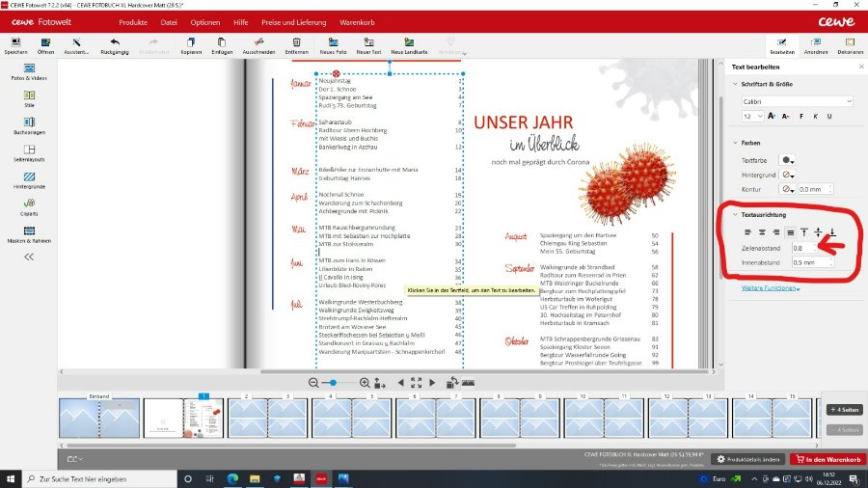Click the Speichern save icon
Image resolution: width=868 pixels, height=488 pixels.
[x=14, y=43]
